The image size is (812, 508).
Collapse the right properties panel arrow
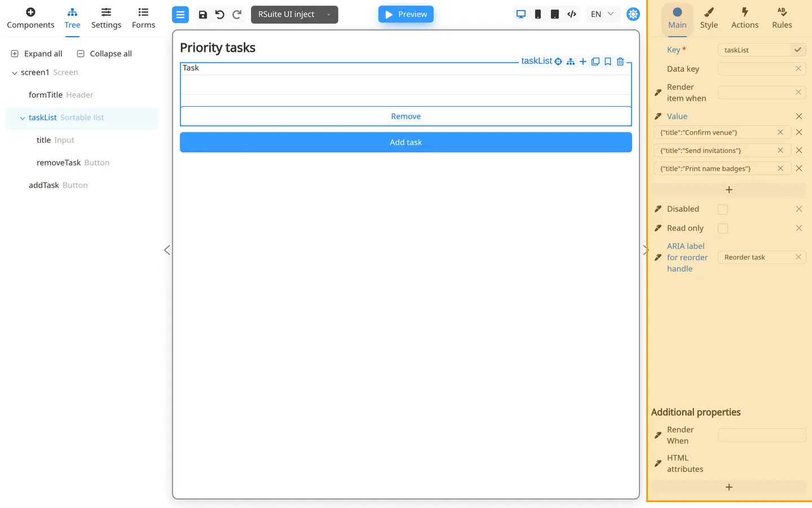pyautogui.click(x=646, y=250)
